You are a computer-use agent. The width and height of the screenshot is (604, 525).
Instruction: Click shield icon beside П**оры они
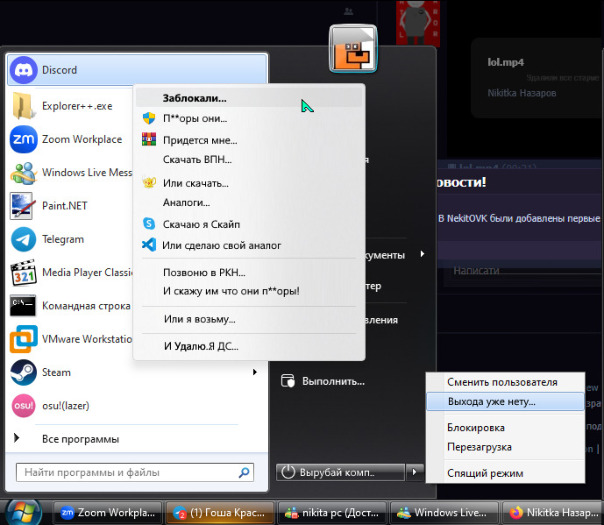pyautogui.click(x=149, y=118)
